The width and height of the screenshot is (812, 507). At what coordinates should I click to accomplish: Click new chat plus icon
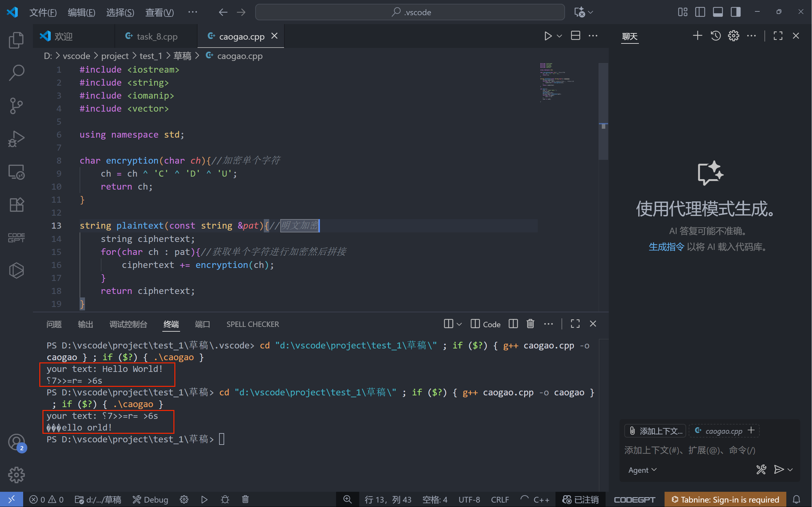pyautogui.click(x=697, y=36)
